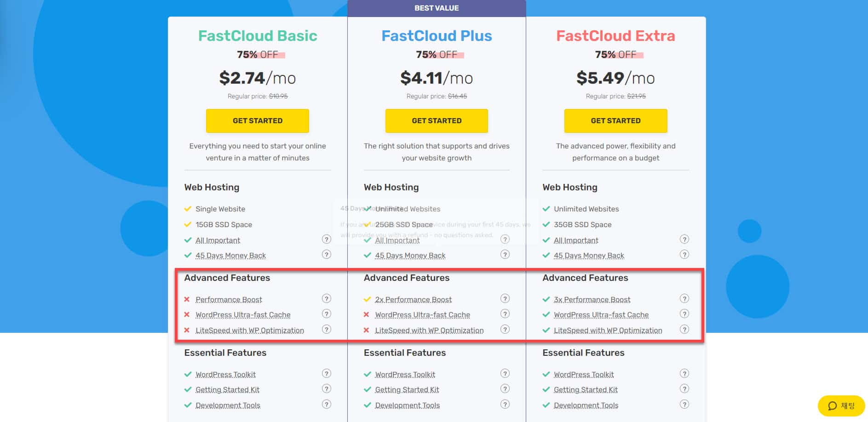Click the $5.49/mo price

(x=615, y=78)
